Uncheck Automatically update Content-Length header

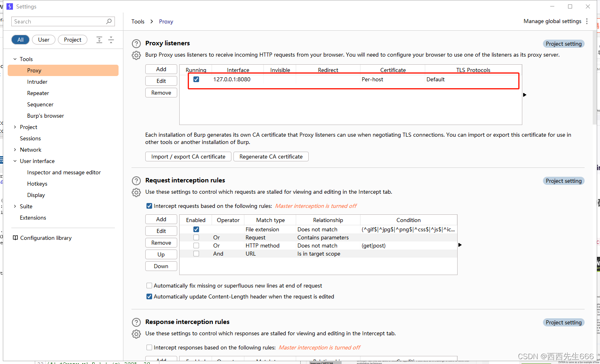click(149, 296)
